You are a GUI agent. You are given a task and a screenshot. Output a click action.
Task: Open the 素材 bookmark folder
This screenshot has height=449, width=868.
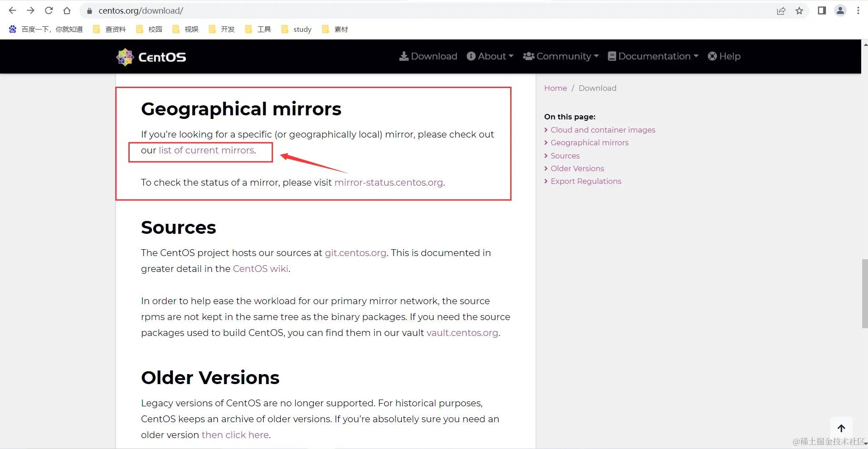335,30
